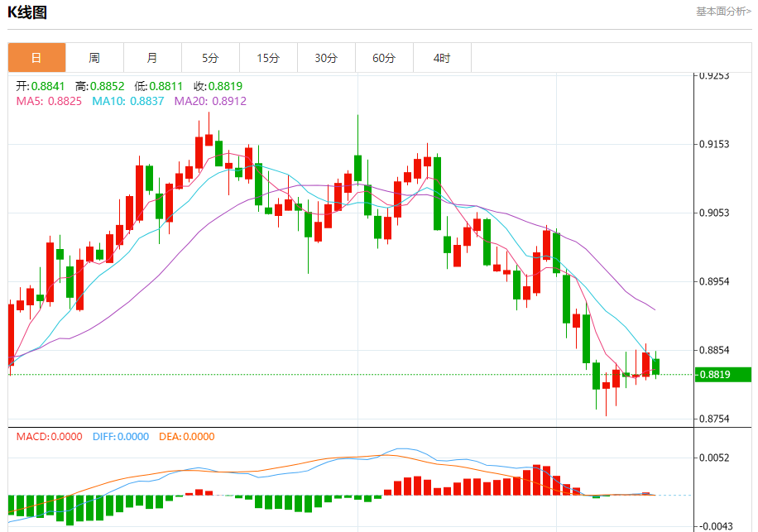
Task: Switch to the 月 monthly tab
Action: (x=153, y=58)
